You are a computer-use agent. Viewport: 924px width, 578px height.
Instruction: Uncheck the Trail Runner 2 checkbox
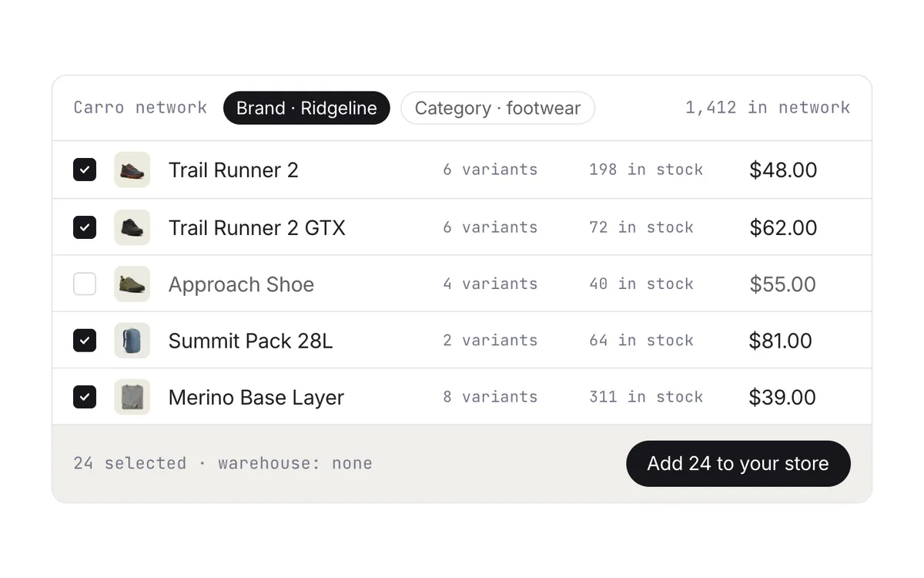point(85,170)
